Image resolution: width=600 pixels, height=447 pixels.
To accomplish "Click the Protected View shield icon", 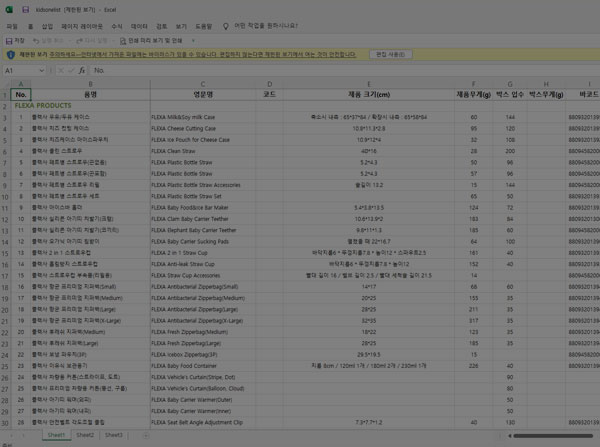I will pos(11,55).
